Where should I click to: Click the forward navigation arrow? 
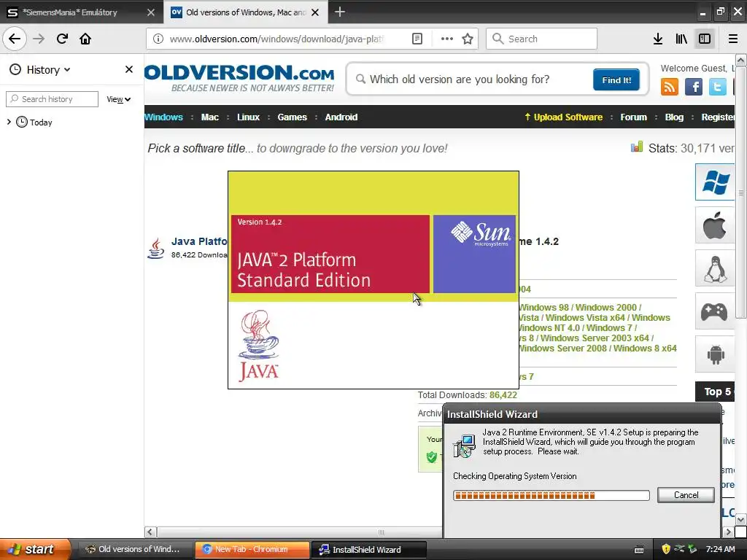click(x=39, y=39)
